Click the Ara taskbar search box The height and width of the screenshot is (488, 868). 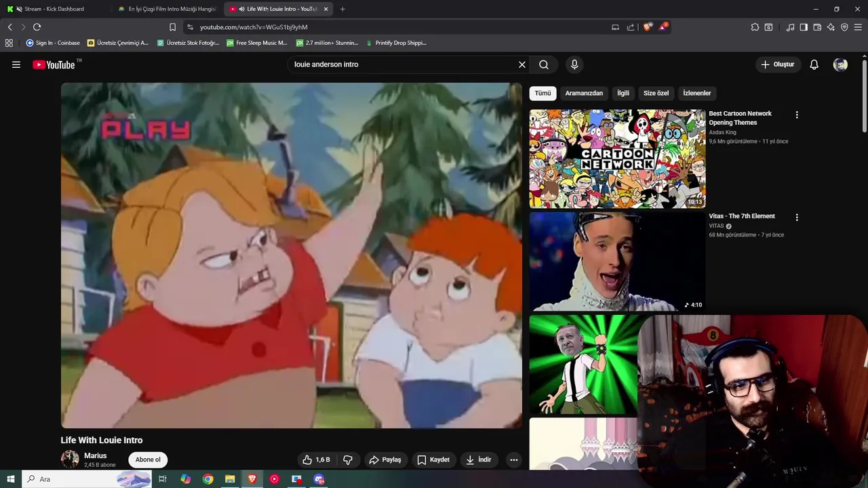pos(88,479)
